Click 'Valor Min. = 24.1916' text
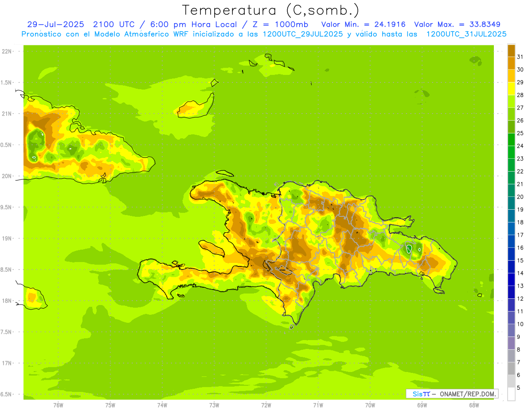The height and width of the screenshot is (411, 532). 363,24
